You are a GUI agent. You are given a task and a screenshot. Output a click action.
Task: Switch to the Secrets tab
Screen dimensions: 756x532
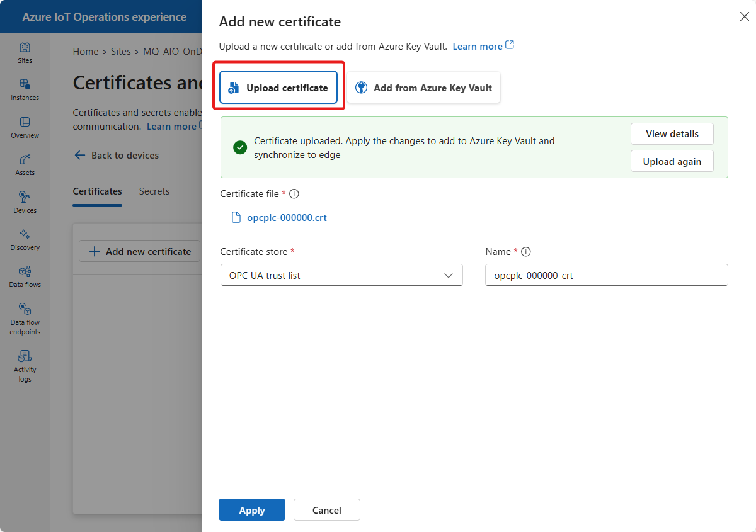[x=154, y=191]
